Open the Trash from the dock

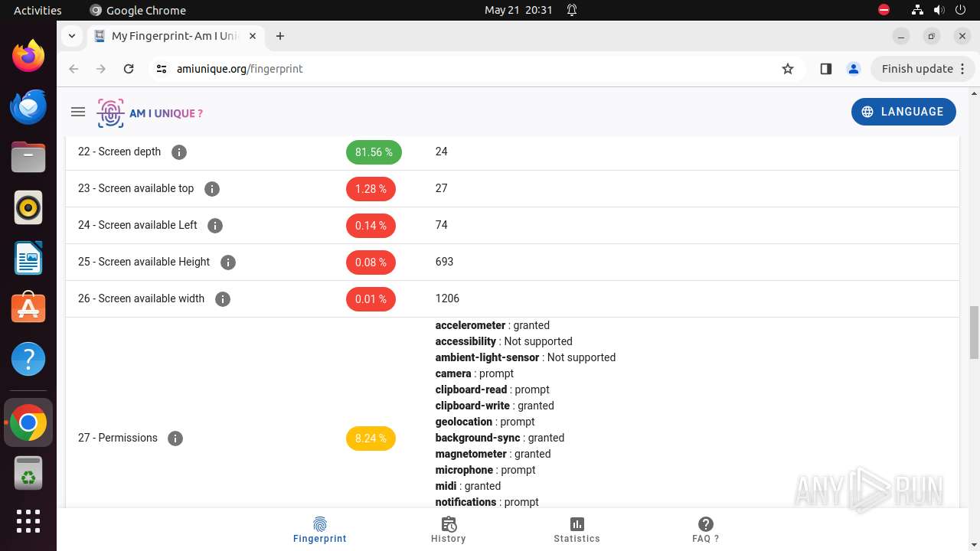pos(28,473)
